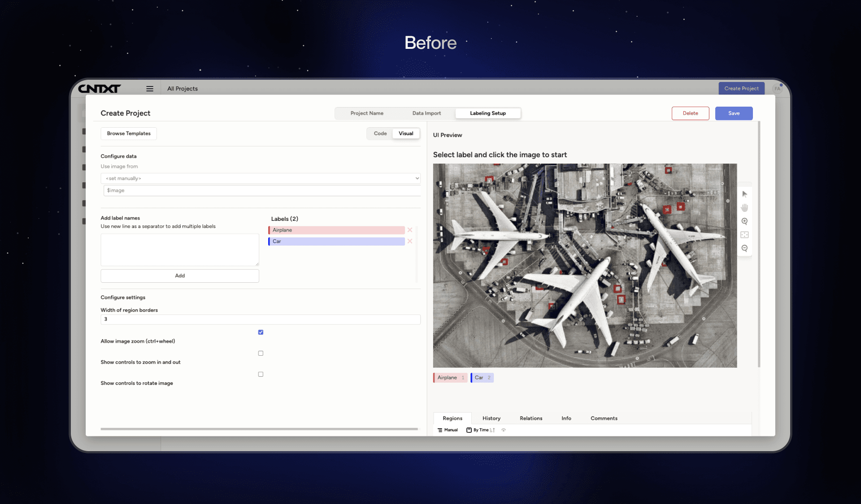Switch to the Data Import tab
Screen dimensions: 861x504
click(426, 113)
